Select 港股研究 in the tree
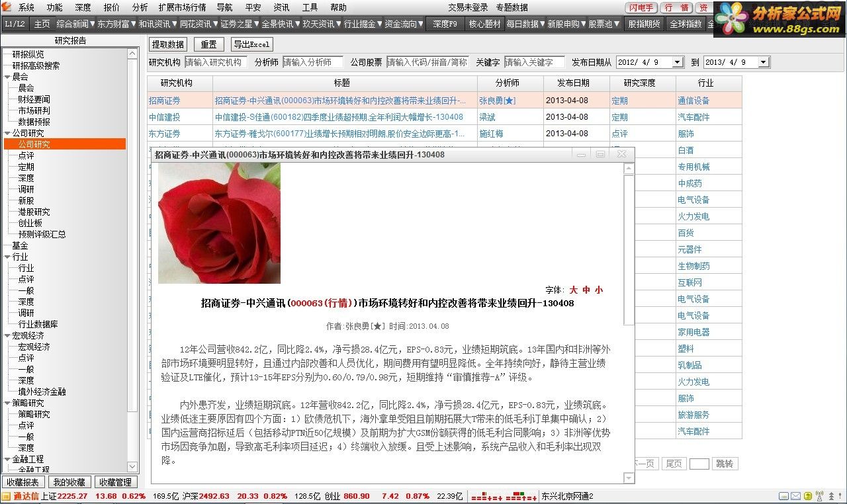Viewport: 847px width, 504px height. point(34,212)
